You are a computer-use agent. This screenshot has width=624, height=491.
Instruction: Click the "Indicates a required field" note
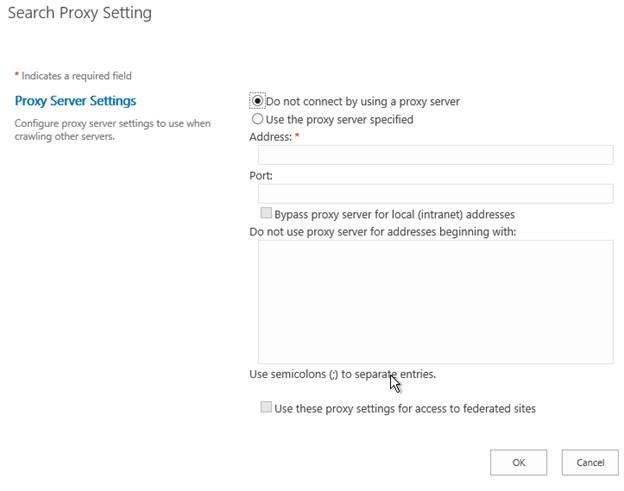(x=75, y=76)
